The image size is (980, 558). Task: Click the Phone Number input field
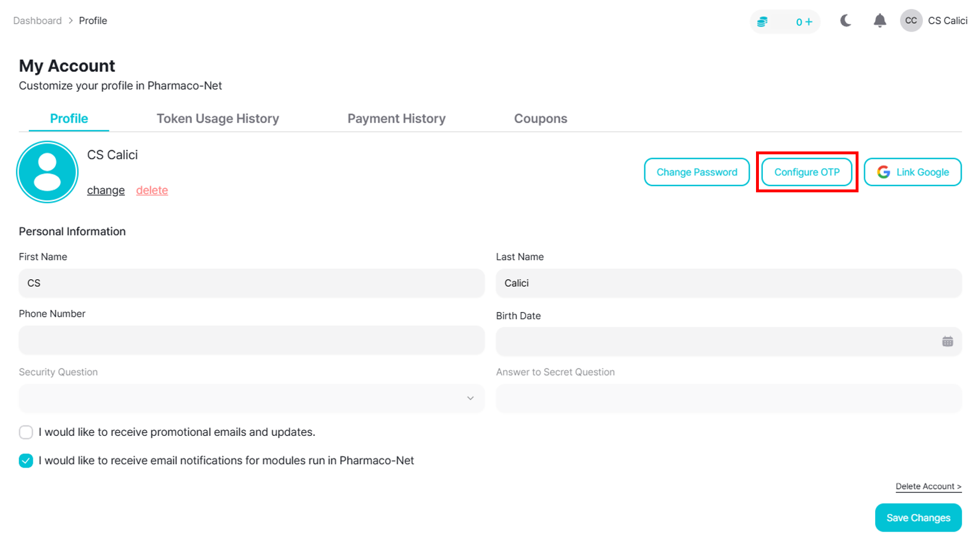coord(252,340)
